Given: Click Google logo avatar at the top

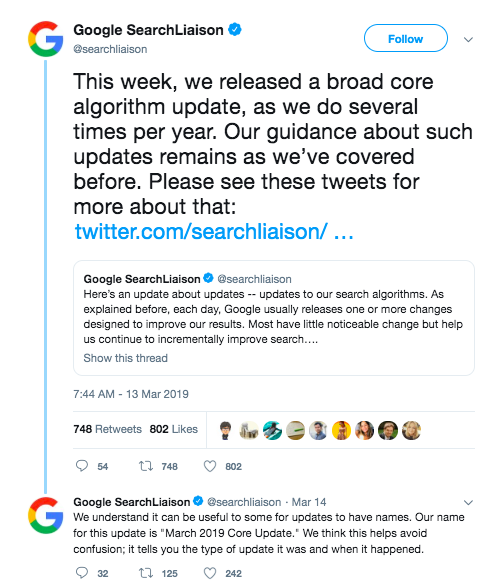Looking at the screenshot, I should tap(46, 39).
